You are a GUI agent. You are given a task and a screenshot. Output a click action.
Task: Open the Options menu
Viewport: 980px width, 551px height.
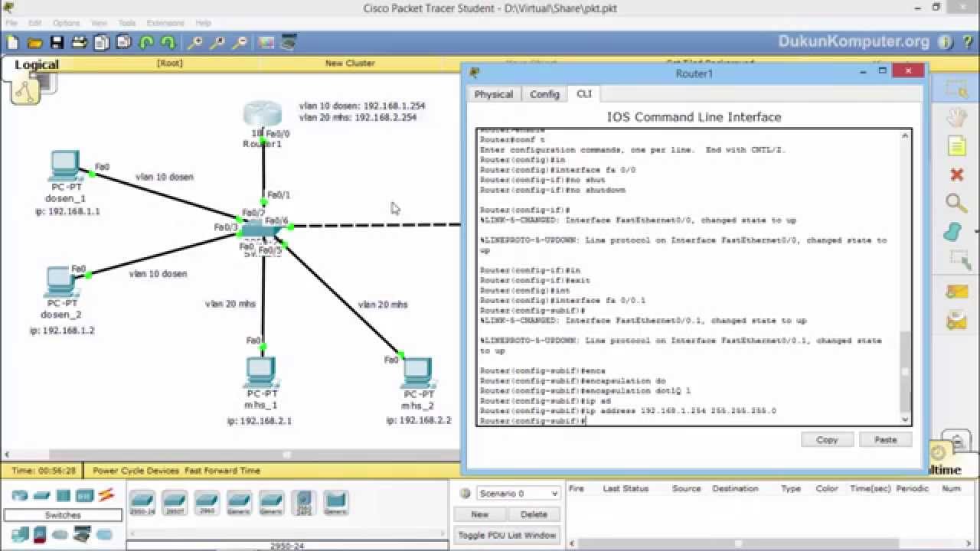[66, 23]
